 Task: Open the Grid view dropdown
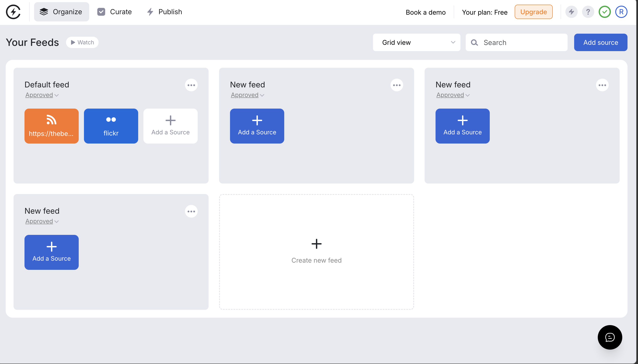click(x=417, y=42)
